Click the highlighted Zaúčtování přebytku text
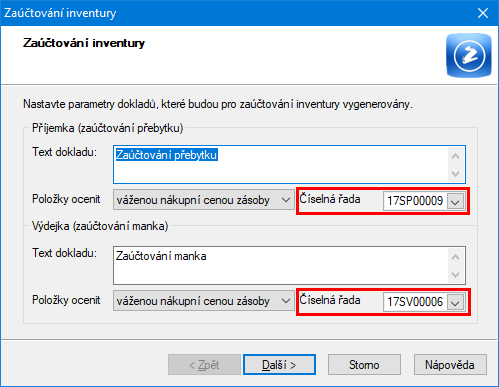 click(x=166, y=155)
